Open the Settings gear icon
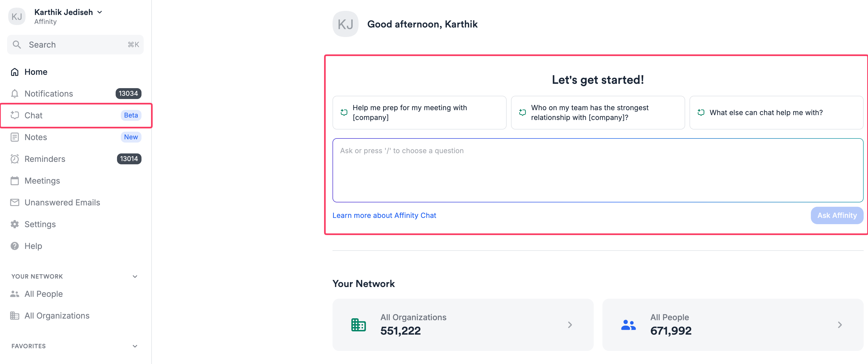 coord(14,224)
